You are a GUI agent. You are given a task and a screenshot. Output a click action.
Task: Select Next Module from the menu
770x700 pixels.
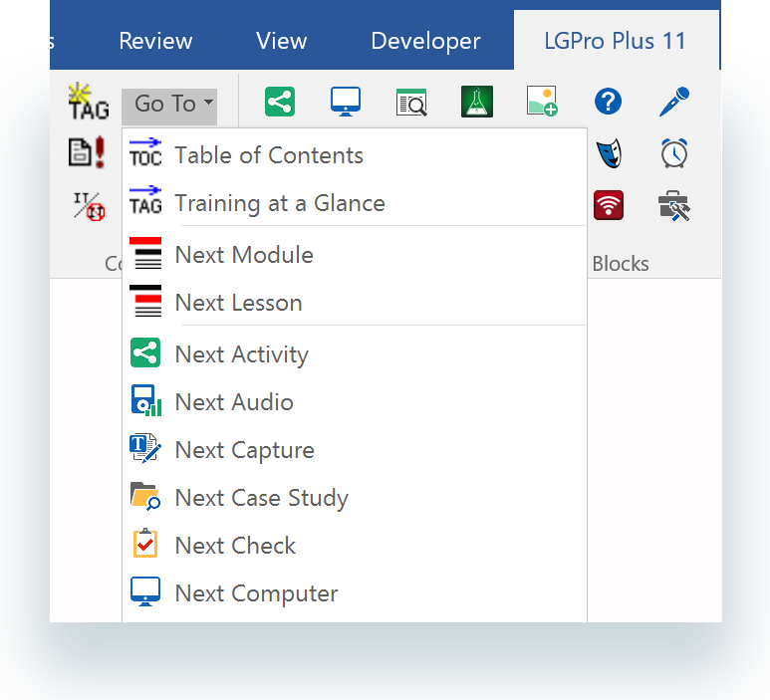point(355,255)
